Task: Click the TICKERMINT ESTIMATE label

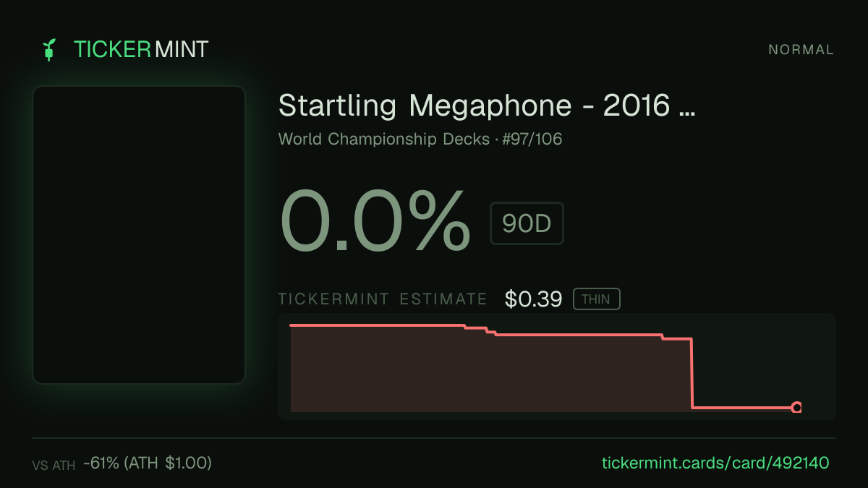Action: [383, 299]
